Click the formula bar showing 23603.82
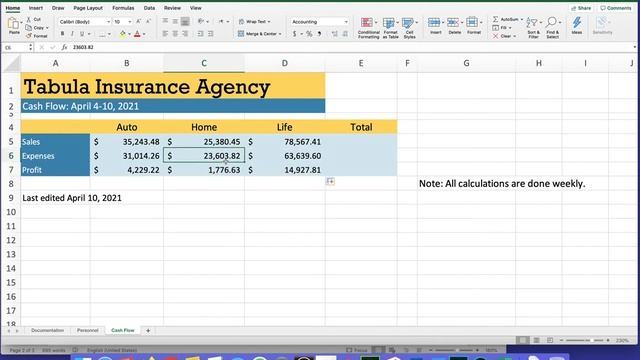 point(351,47)
